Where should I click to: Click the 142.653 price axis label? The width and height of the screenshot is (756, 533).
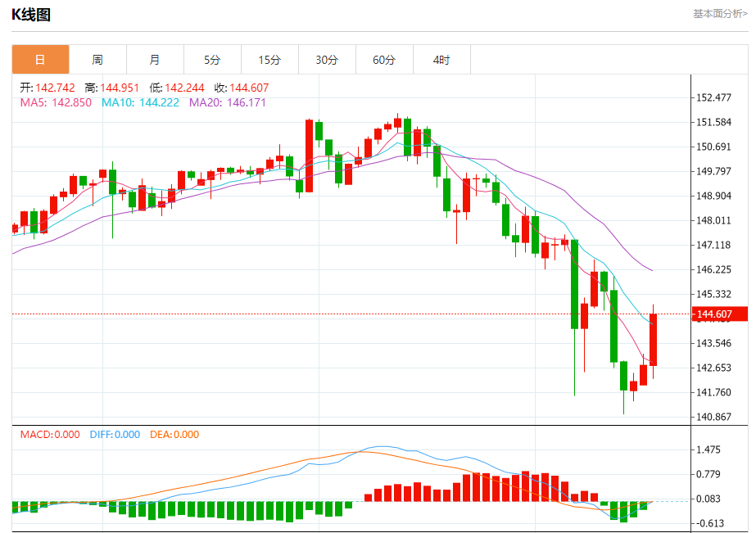tap(713, 368)
